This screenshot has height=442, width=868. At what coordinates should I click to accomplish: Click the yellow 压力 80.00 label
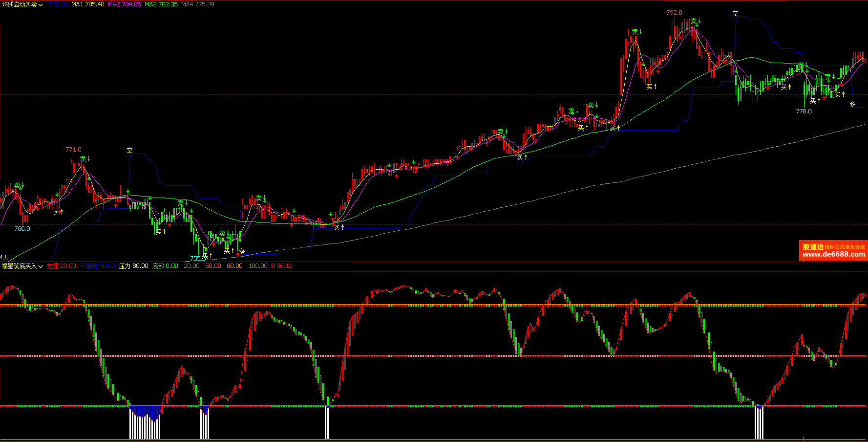pyautogui.click(x=133, y=266)
